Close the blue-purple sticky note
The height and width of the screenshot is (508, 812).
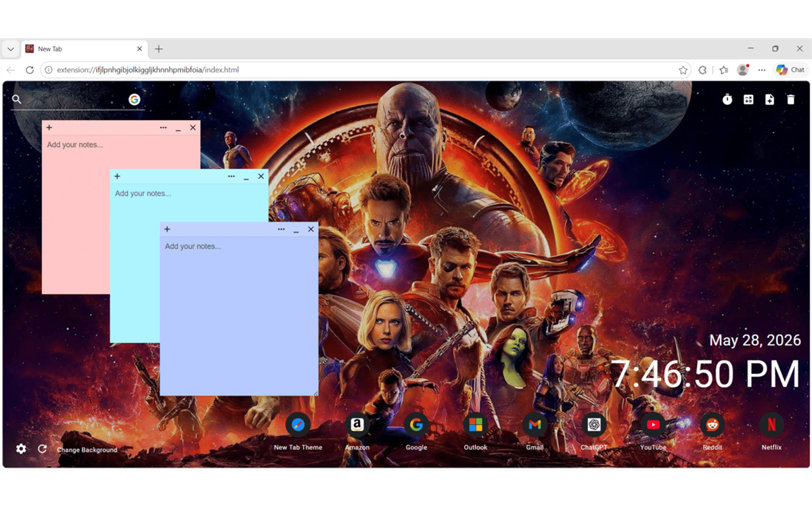click(x=311, y=229)
